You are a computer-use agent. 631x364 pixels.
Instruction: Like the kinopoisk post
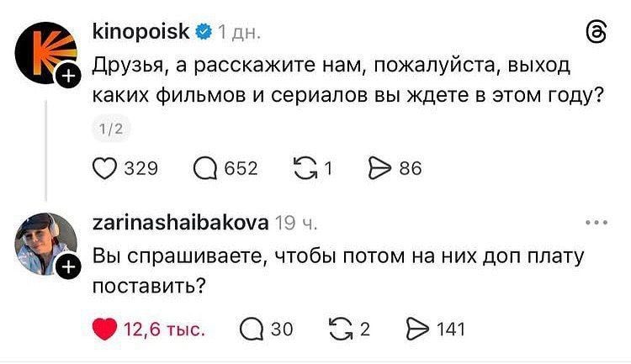point(104,168)
